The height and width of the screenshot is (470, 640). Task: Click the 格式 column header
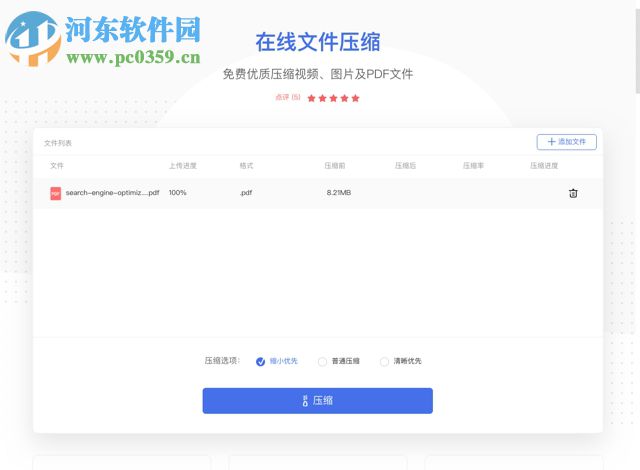coord(246,166)
